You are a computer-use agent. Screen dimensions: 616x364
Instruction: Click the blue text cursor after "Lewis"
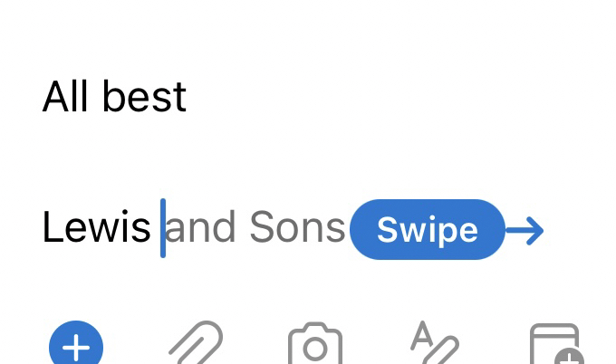click(163, 228)
